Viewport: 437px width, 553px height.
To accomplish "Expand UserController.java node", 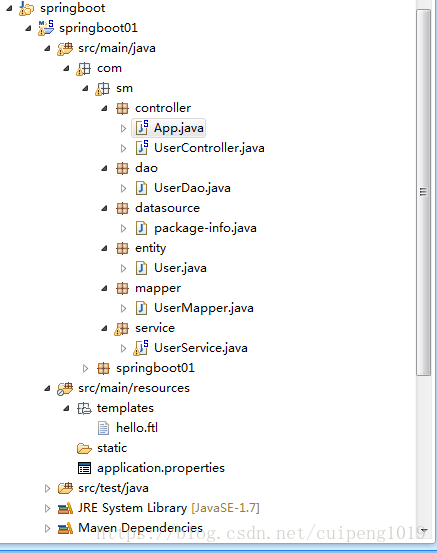I will click(x=123, y=148).
